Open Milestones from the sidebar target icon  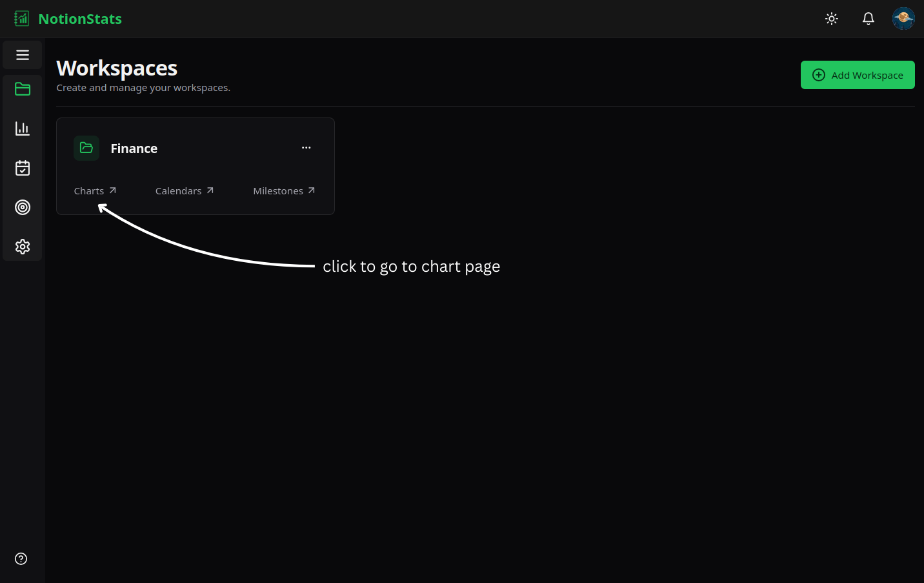click(x=23, y=207)
